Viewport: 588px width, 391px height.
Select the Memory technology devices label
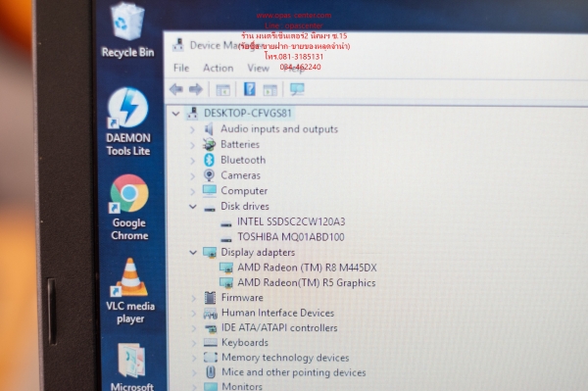(285, 358)
